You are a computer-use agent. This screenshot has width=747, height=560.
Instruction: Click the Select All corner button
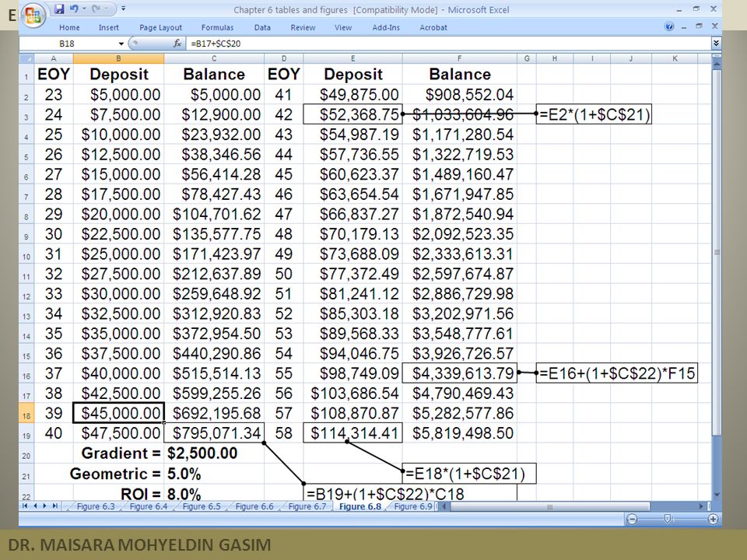pos(26,58)
